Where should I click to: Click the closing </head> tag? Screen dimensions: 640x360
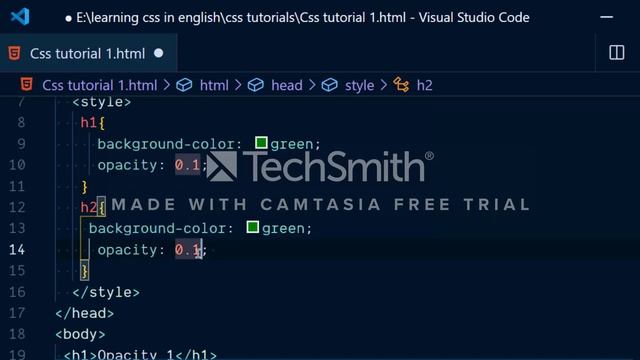(84, 313)
